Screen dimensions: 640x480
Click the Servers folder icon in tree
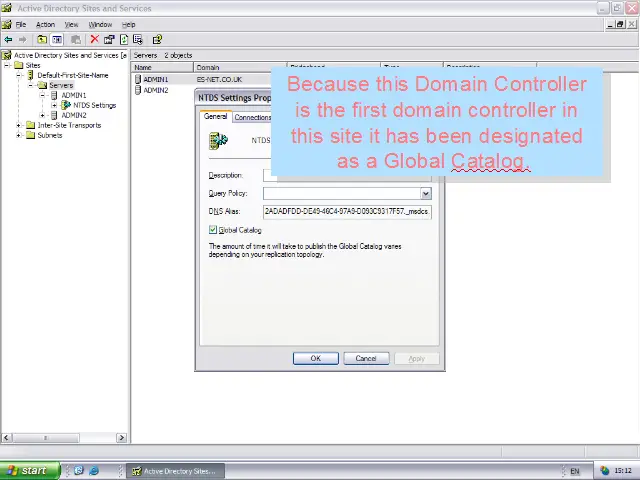[42, 85]
